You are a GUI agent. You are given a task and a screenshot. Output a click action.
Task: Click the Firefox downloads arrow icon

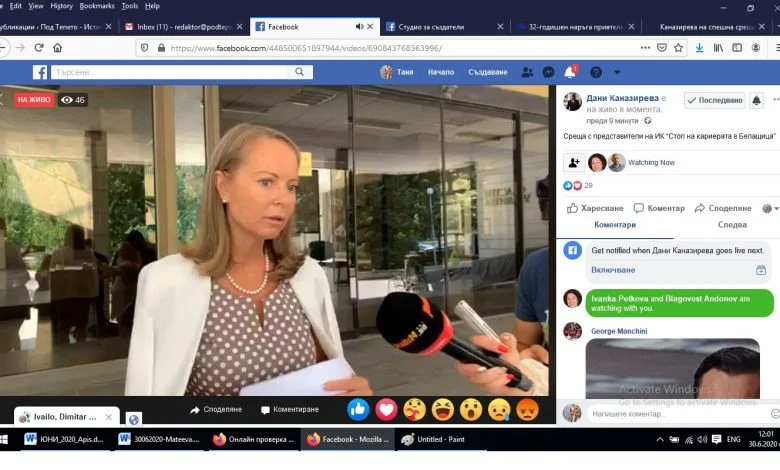coord(699,48)
